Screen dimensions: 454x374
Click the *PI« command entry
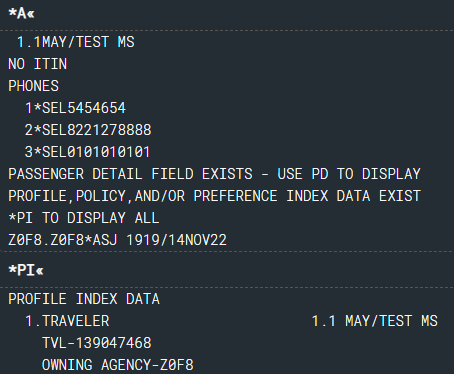click(x=26, y=270)
